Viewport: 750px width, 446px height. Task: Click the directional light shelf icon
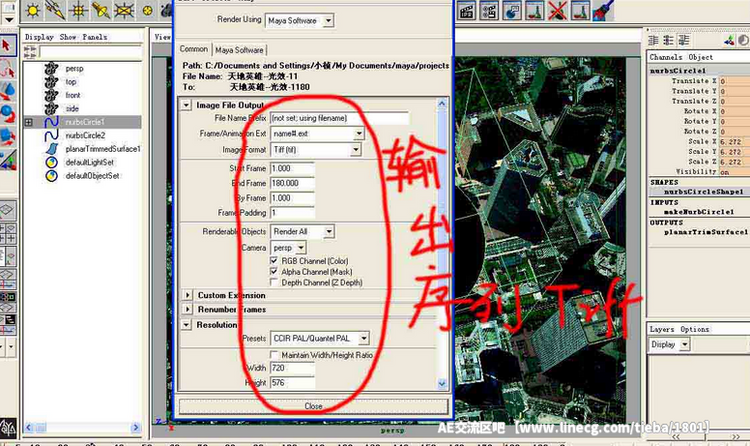click(x=55, y=11)
